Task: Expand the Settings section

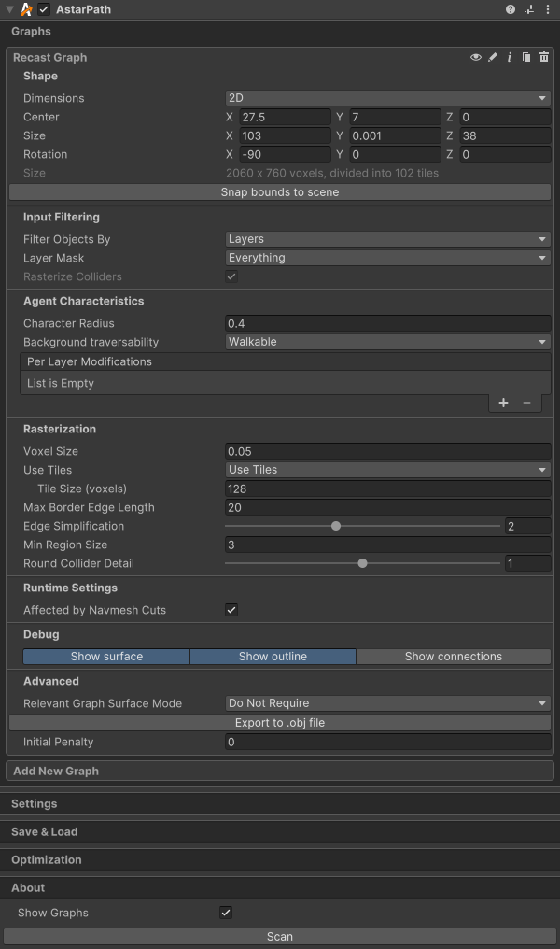Action: (35, 804)
